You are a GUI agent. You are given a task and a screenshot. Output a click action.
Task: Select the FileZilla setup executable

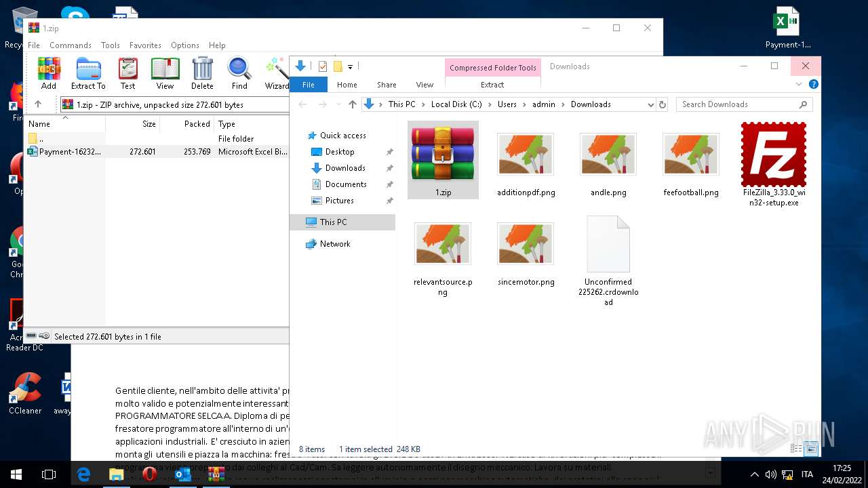[x=774, y=165]
